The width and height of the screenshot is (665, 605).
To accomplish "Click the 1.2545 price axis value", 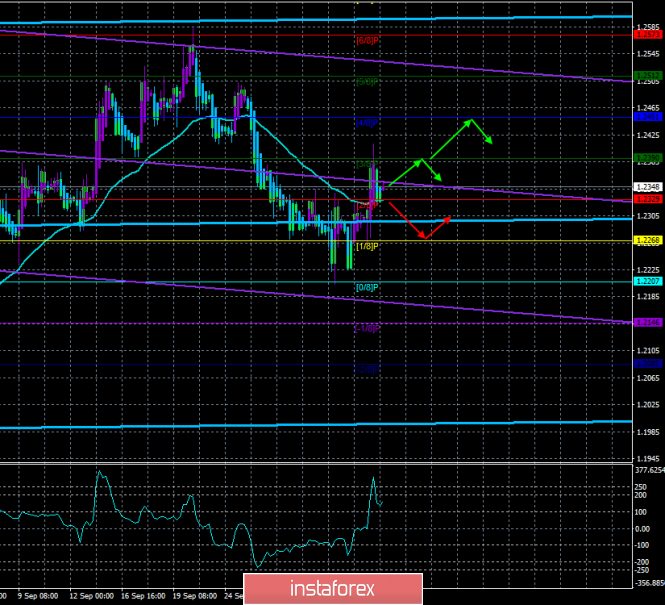I will click(x=649, y=54).
